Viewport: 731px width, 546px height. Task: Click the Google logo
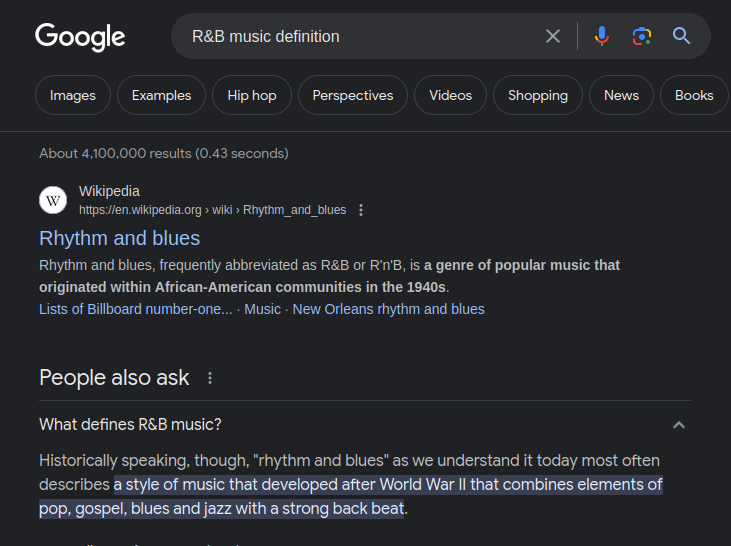click(x=80, y=36)
